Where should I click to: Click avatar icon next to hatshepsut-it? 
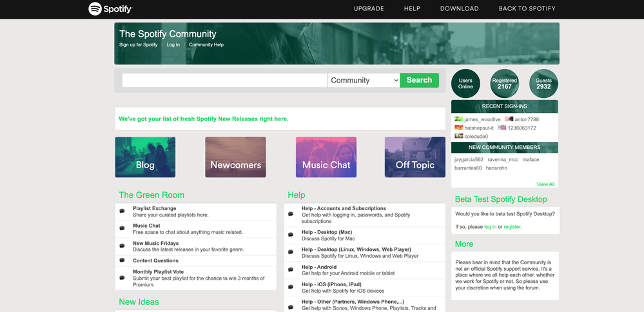coord(459,128)
